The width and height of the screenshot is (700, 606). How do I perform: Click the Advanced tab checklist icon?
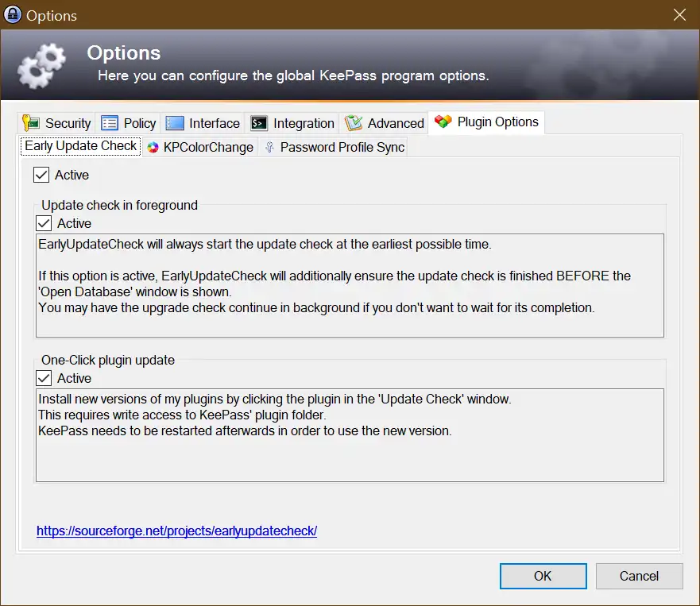point(354,123)
